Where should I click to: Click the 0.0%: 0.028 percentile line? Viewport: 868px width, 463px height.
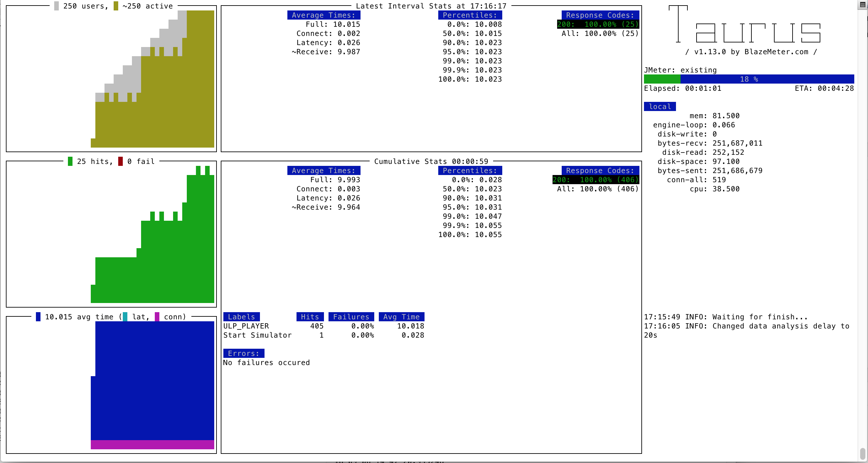coord(477,180)
